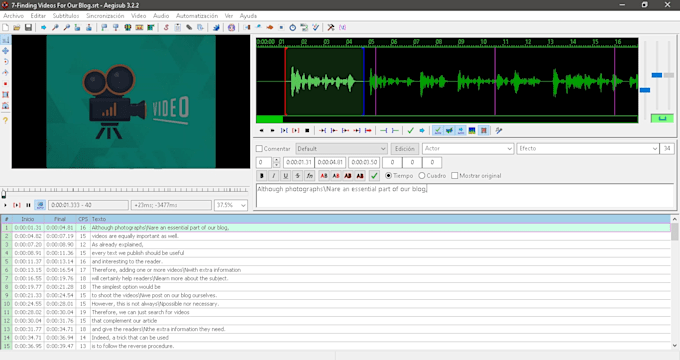680x360 pixels.
Task: Check the Comentar checkbox
Action: [259, 149]
